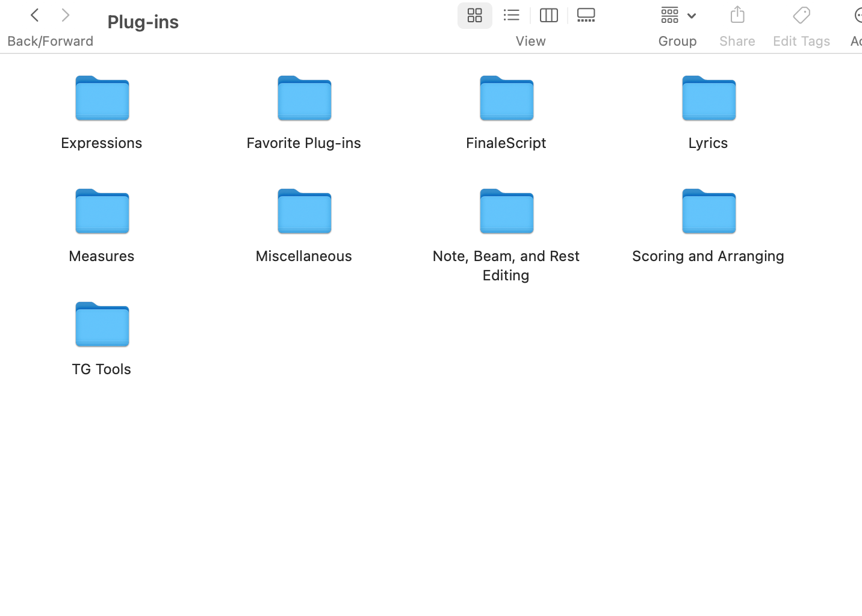The width and height of the screenshot is (862, 616).
Task: Go back to previous folder
Action: coord(35,15)
